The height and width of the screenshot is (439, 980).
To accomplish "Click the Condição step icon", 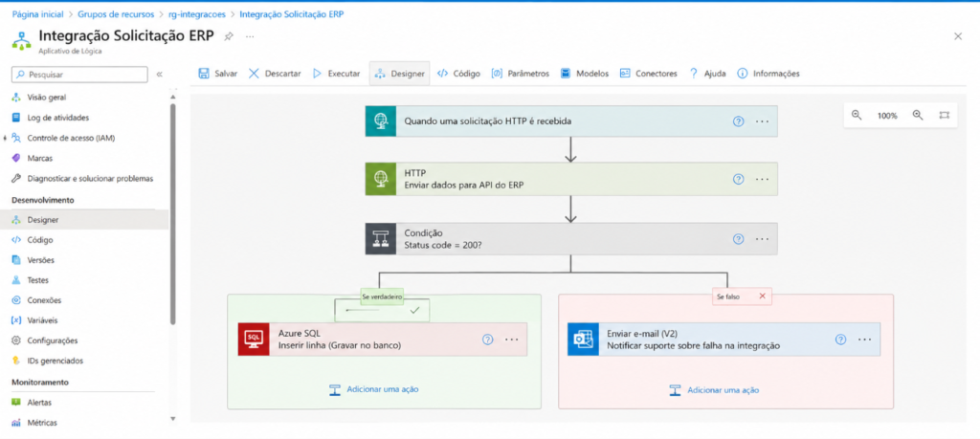I will click(381, 238).
